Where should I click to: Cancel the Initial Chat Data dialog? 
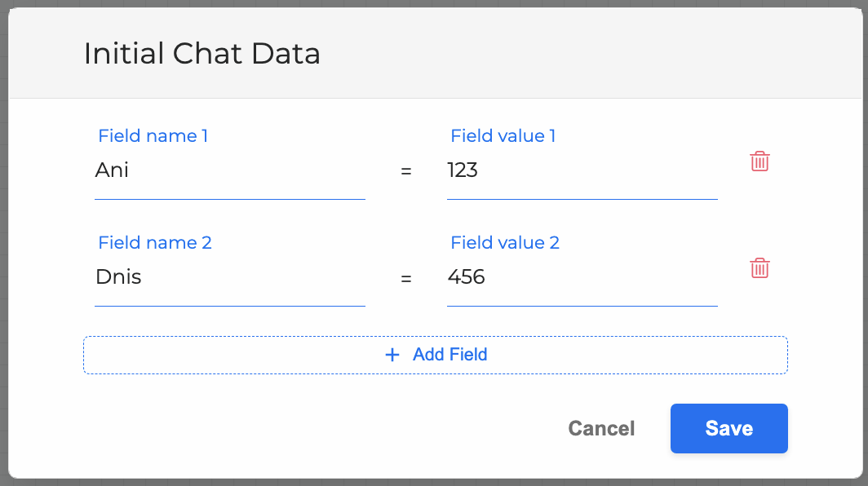(601, 429)
